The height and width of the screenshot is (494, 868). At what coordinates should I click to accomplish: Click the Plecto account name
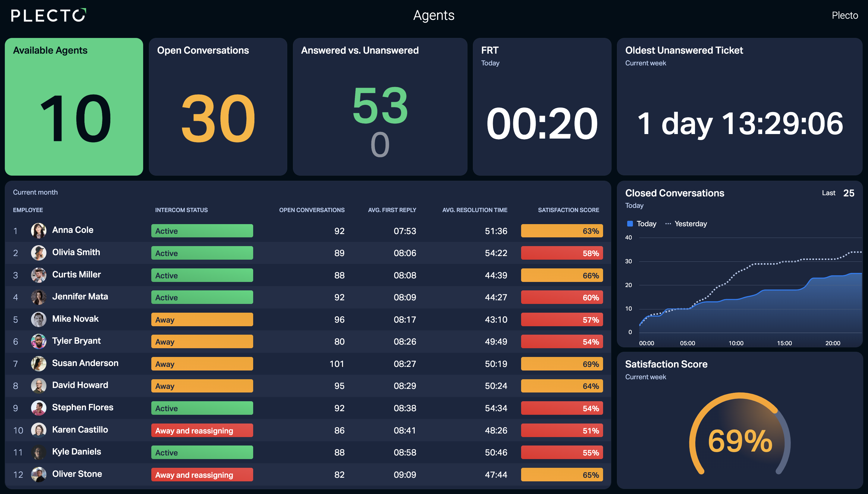844,15
